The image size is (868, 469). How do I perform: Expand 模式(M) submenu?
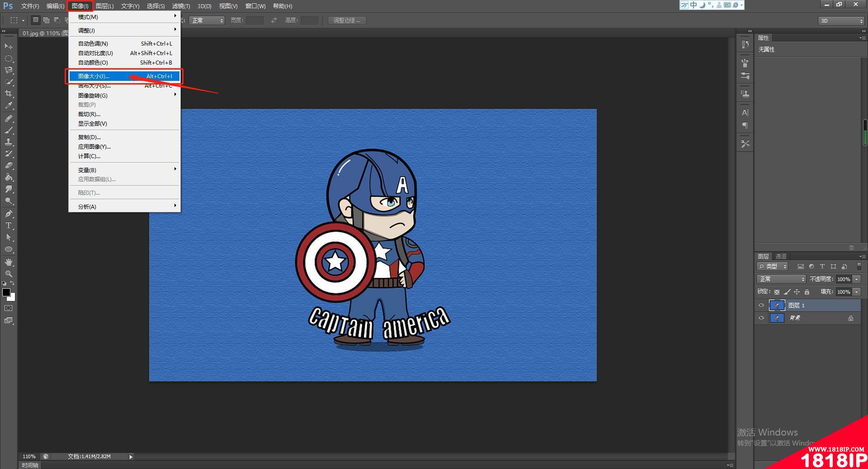click(x=125, y=17)
